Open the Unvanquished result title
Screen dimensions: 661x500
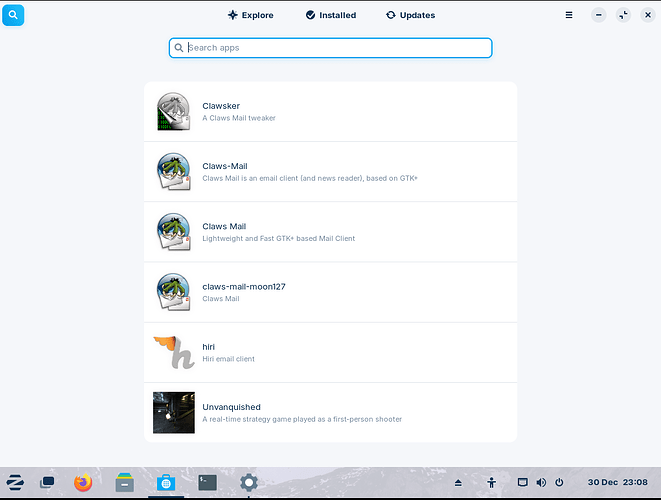coord(231,407)
